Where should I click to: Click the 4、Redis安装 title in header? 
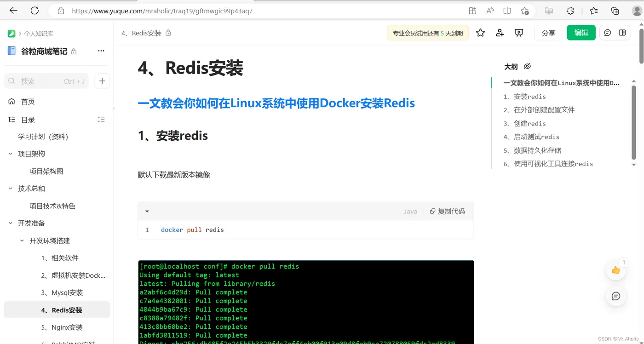(x=141, y=33)
